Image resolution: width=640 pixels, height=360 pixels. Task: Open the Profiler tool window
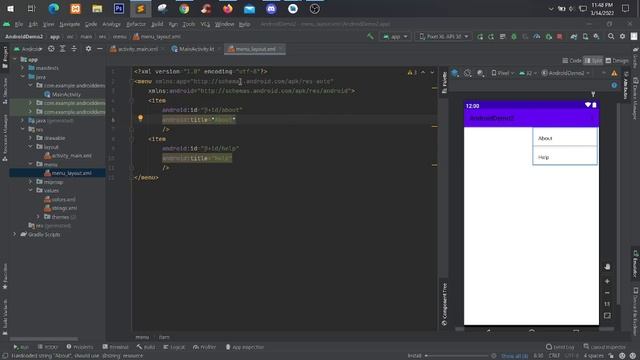tap(204, 347)
